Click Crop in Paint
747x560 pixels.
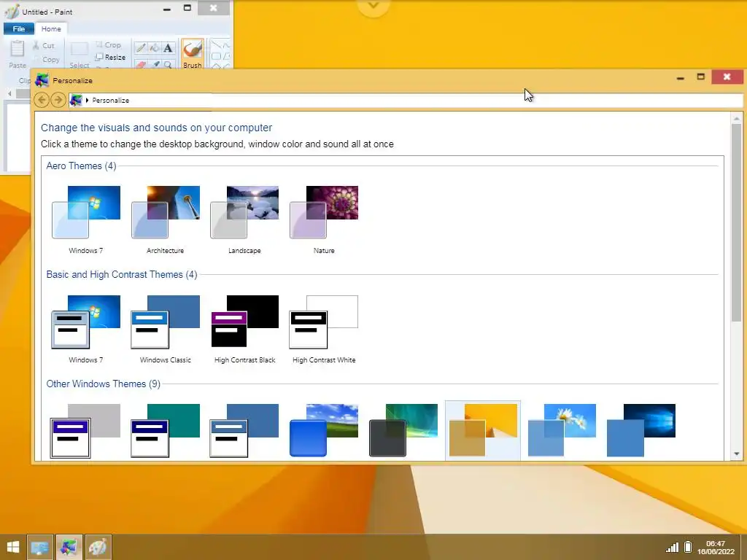tap(108, 44)
